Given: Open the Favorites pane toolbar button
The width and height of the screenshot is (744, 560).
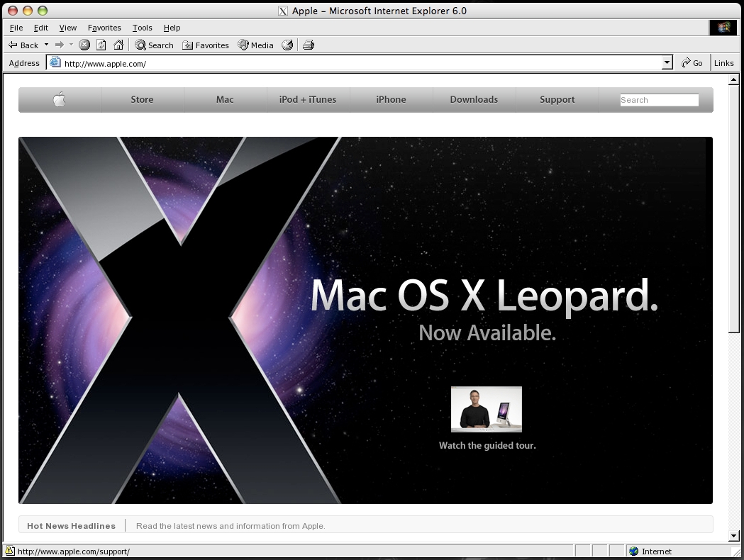Looking at the screenshot, I should 206,45.
